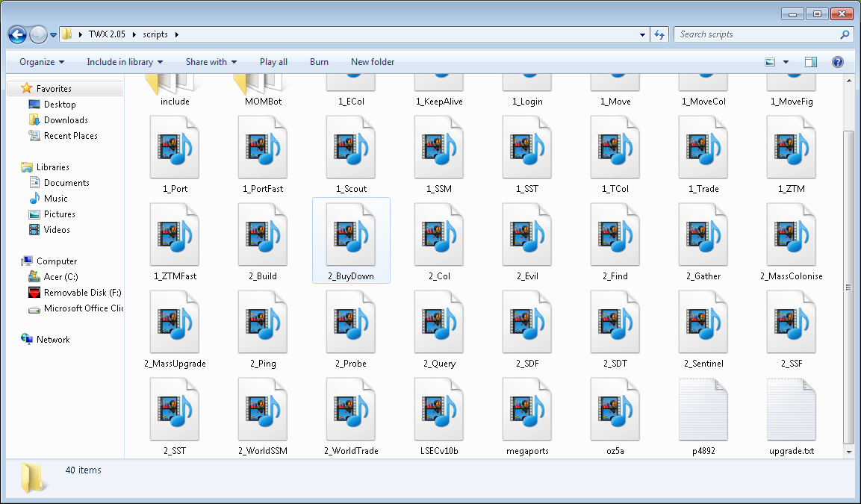Select the upgrade.txt text file

[792, 409]
